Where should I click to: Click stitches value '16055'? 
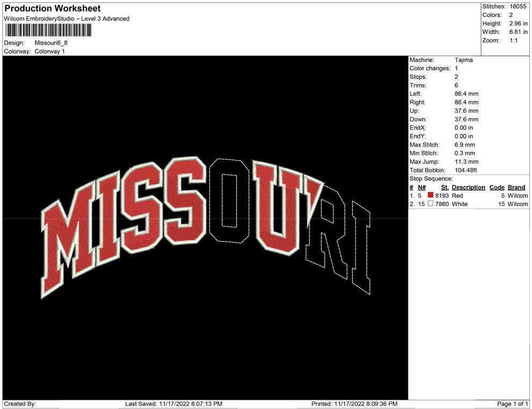pos(517,6)
